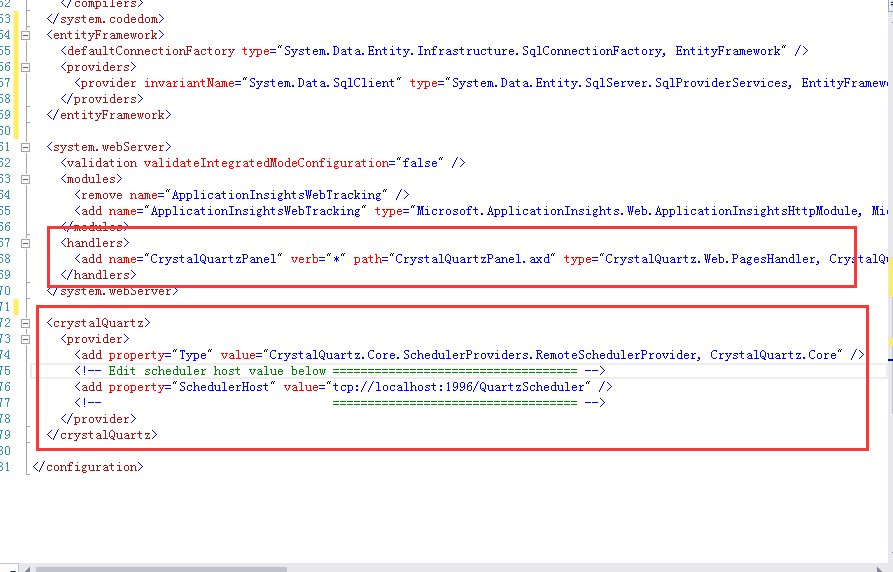Click the opening <entityFramework> tag
The image size is (893, 572).
[x=105, y=35]
